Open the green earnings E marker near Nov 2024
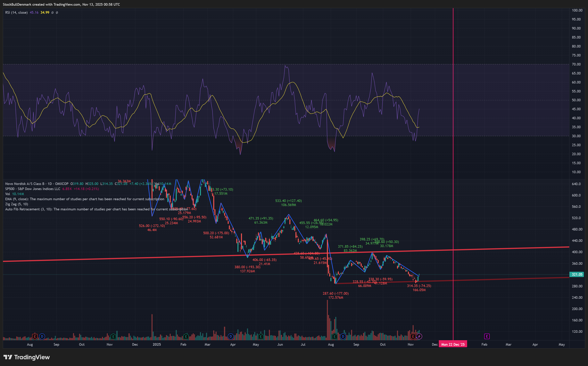The image size is (588, 366). point(113,336)
